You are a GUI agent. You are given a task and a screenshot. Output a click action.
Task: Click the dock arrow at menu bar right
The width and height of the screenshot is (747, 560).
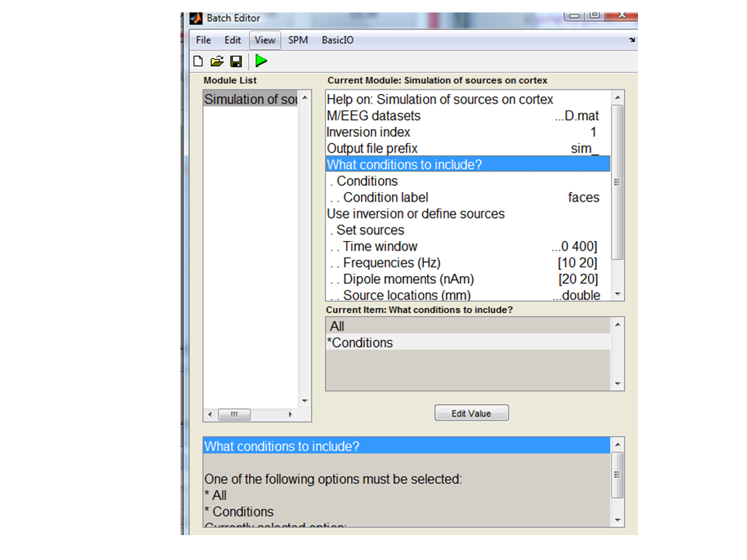pyautogui.click(x=631, y=40)
